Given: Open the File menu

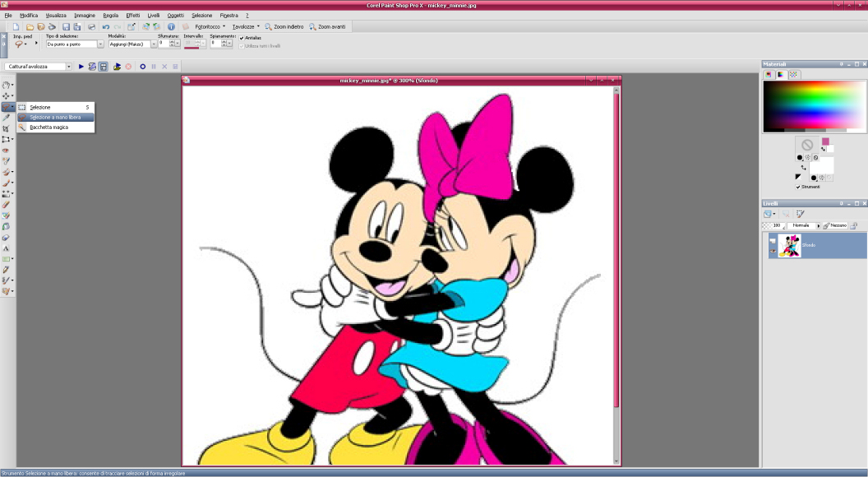Looking at the screenshot, I should [x=8, y=16].
